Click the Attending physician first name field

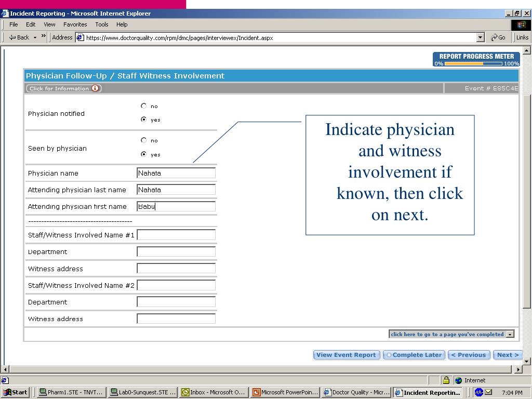[176, 206]
